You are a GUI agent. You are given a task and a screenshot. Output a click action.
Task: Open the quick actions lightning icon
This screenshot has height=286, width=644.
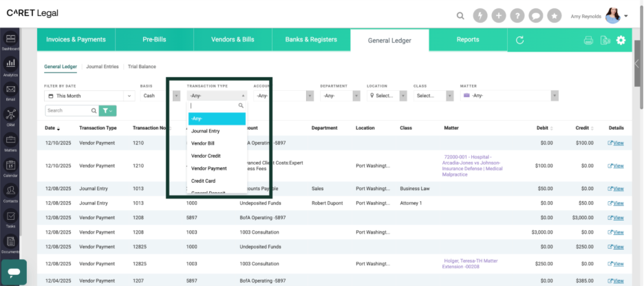pos(480,16)
